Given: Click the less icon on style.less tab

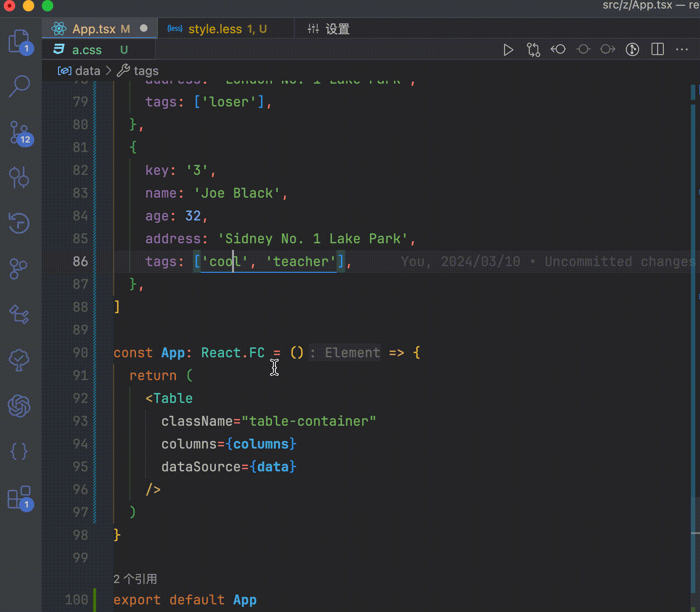Looking at the screenshot, I should [175, 29].
